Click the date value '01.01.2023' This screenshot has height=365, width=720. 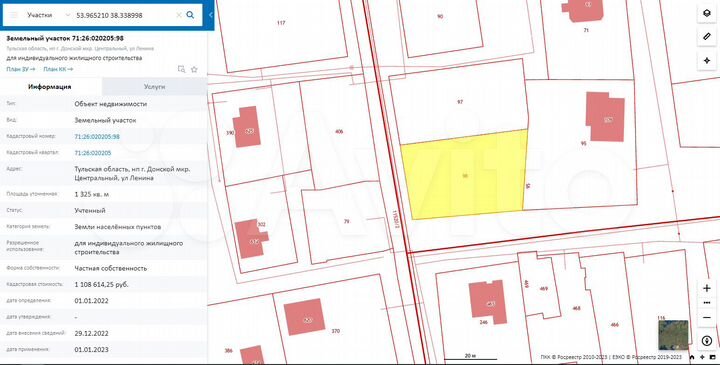tap(91, 349)
